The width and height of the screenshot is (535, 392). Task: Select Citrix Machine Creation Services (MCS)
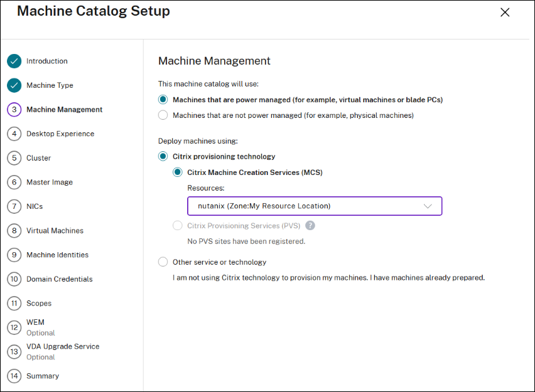176,171
